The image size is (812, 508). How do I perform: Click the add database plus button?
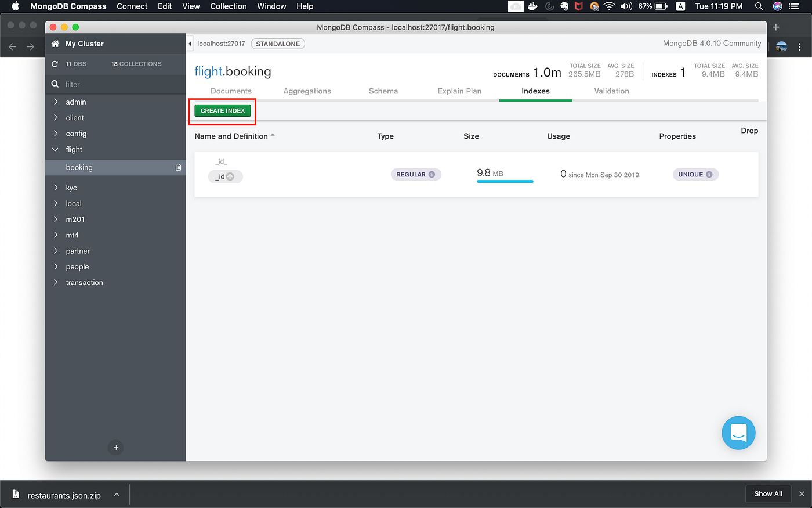115,448
